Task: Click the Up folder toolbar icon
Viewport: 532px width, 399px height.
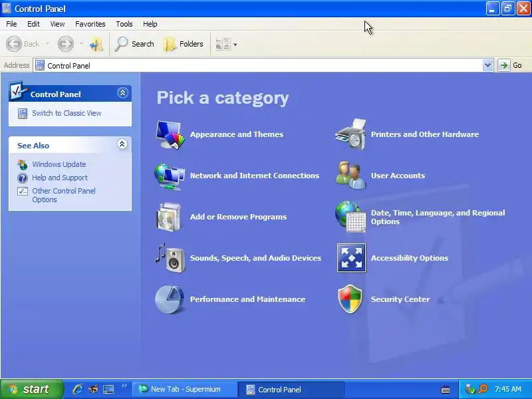Action: click(96, 44)
